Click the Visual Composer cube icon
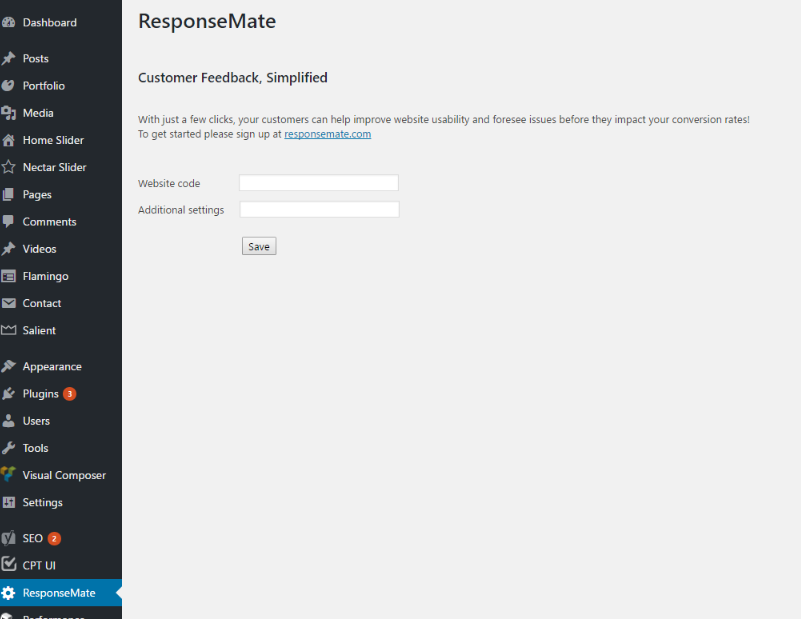 pos(8,474)
